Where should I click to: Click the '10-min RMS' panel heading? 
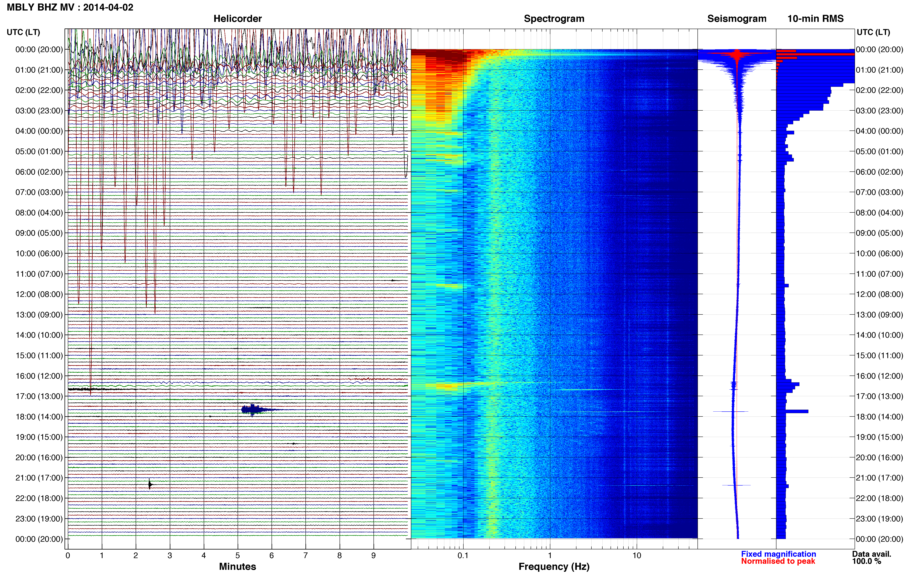(x=815, y=18)
